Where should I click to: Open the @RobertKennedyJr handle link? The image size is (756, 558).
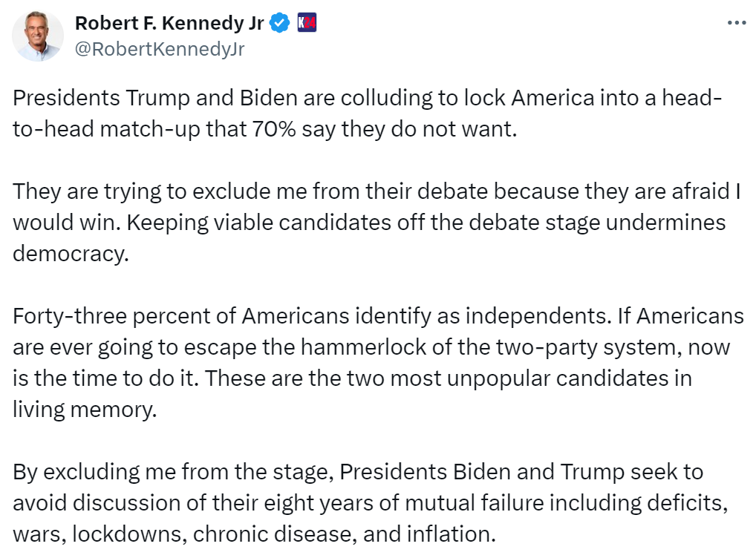pyautogui.click(x=160, y=49)
